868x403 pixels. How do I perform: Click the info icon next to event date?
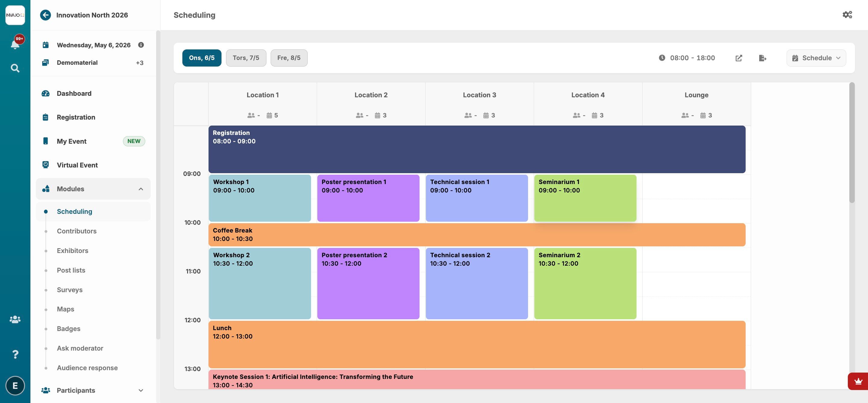click(141, 45)
